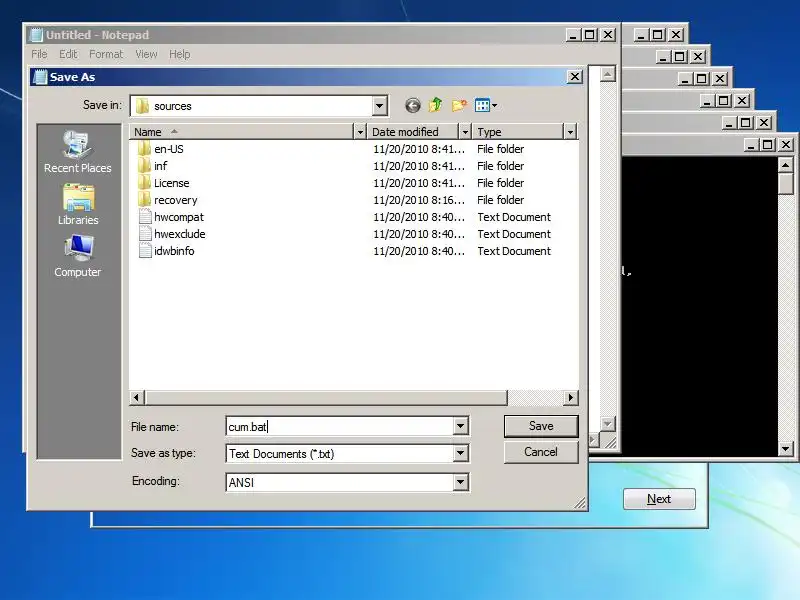Maximize the Notepad window
This screenshot has width=800, height=600.
590,35
